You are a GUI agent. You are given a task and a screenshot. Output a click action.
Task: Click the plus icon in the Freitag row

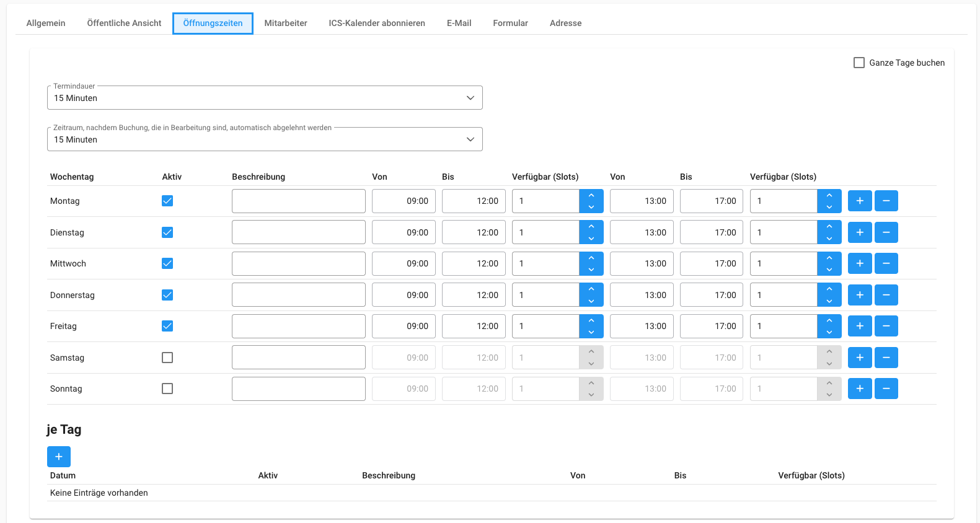(859, 326)
